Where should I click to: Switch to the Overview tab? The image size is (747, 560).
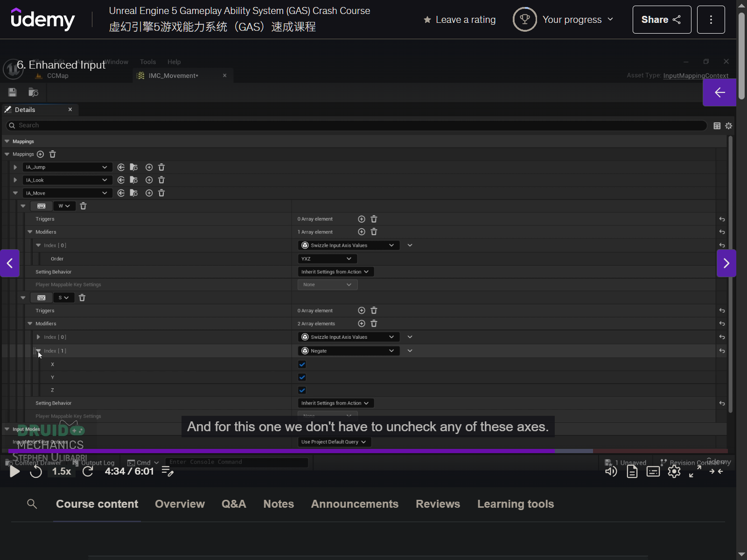pyautogui.click(x=180, y=504)
